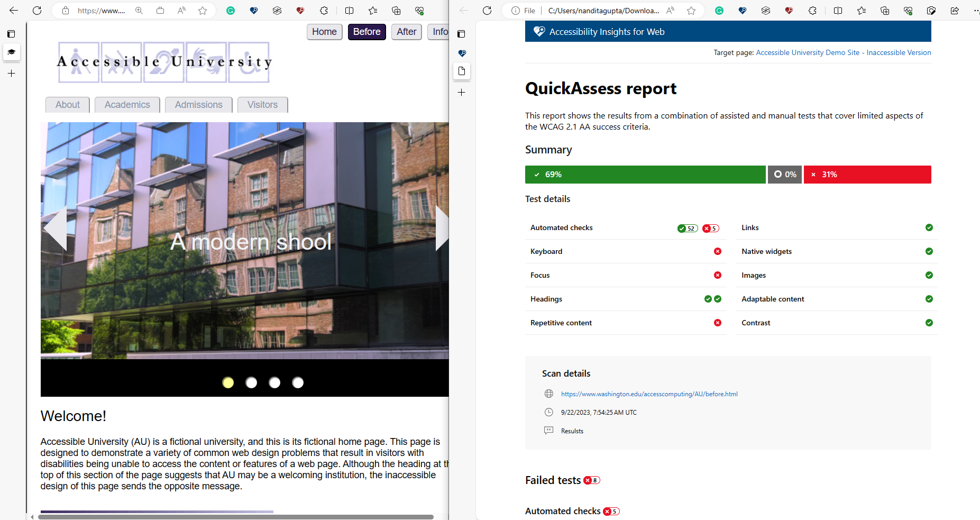Click the Repetitive content test row
The width and height of the screenshot is (980, 520).
coord(626,323)
